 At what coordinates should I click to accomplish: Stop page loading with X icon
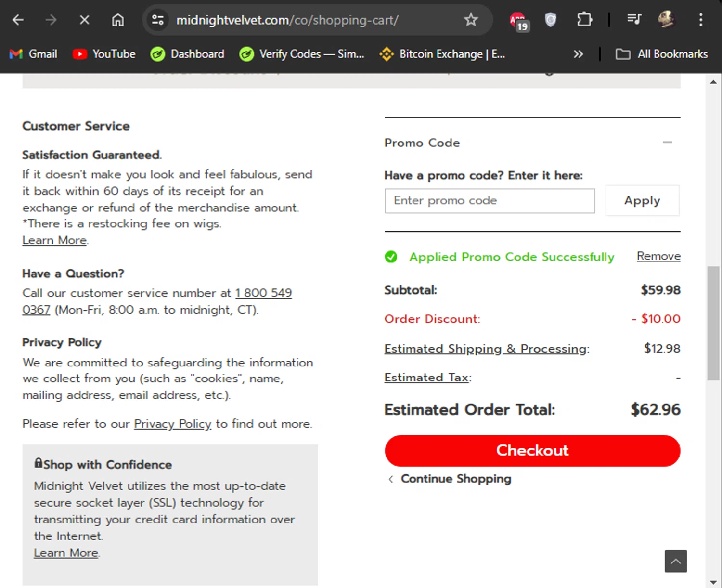84,20
